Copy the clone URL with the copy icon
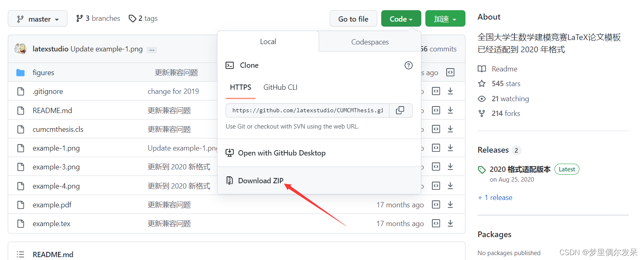644x260 pixels. click(x=400, y=110)
